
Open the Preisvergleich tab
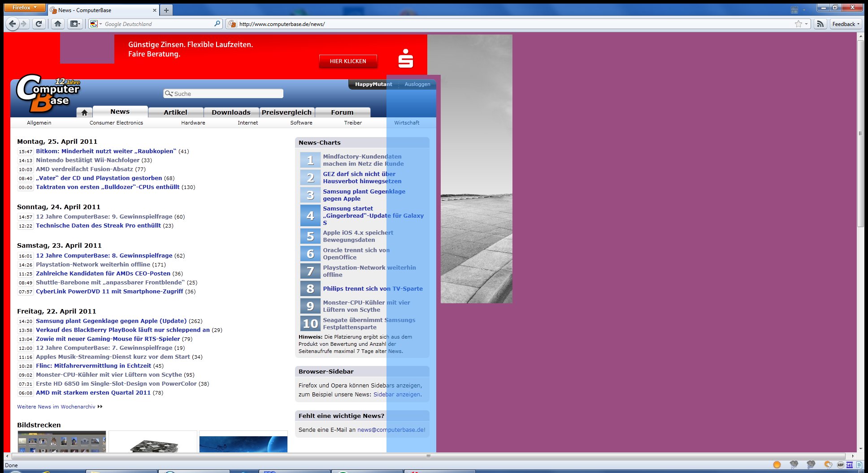click(286, 112)
